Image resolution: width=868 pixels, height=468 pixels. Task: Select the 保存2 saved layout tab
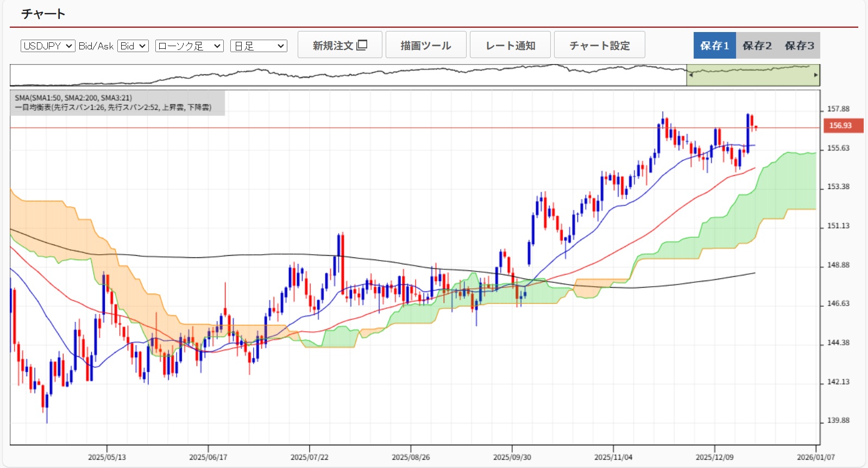click(x=757, y=46)
